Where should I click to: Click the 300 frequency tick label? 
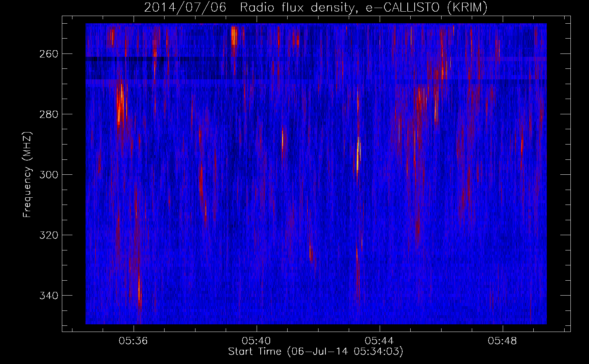coord(48,175)
